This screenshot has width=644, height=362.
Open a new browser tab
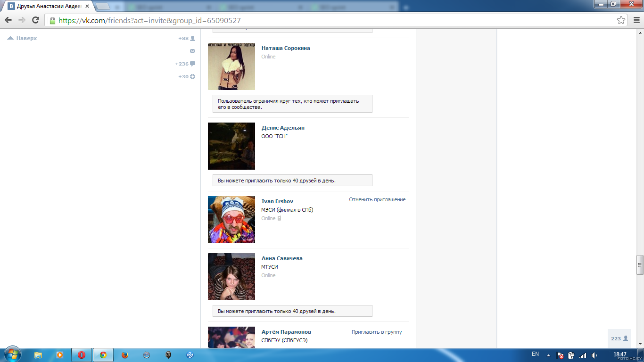coord(103,7)
